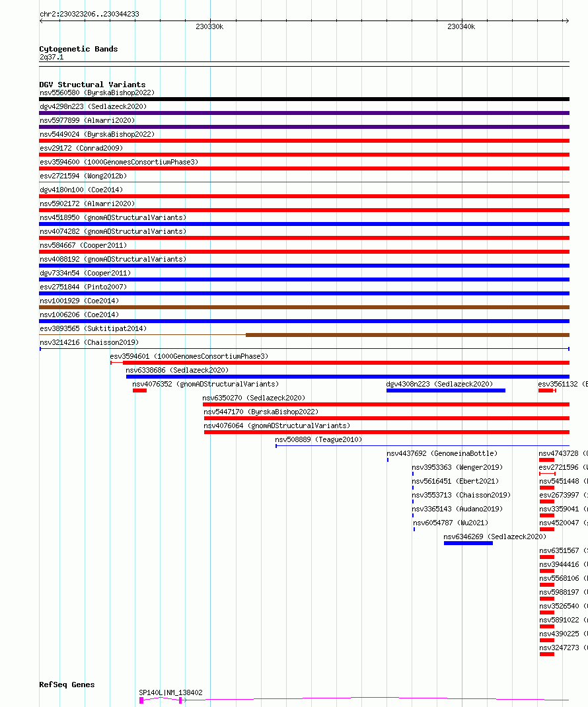Click nsv4518950 gnomAD variant label
Screen dimensions: 588x707
coord(113,217)
